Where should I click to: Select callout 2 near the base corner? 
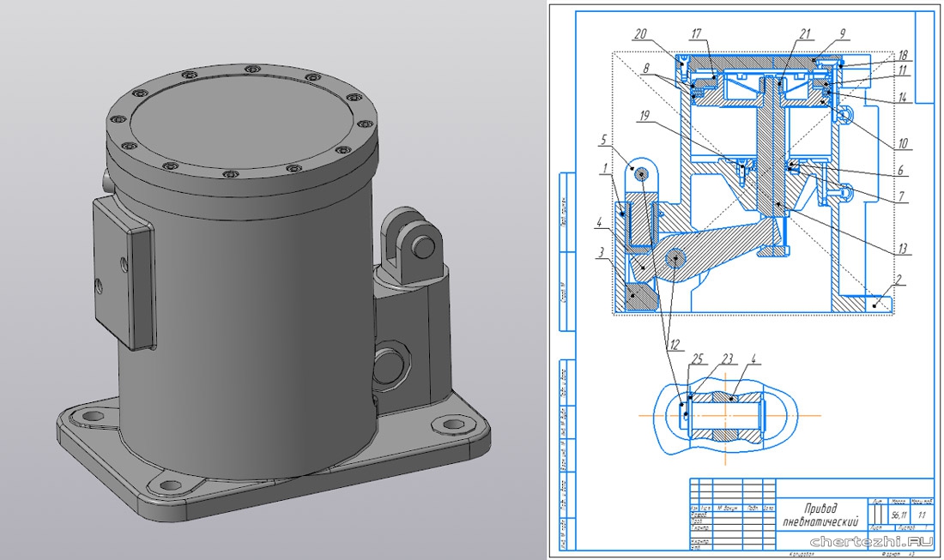(x=898, y=280)
